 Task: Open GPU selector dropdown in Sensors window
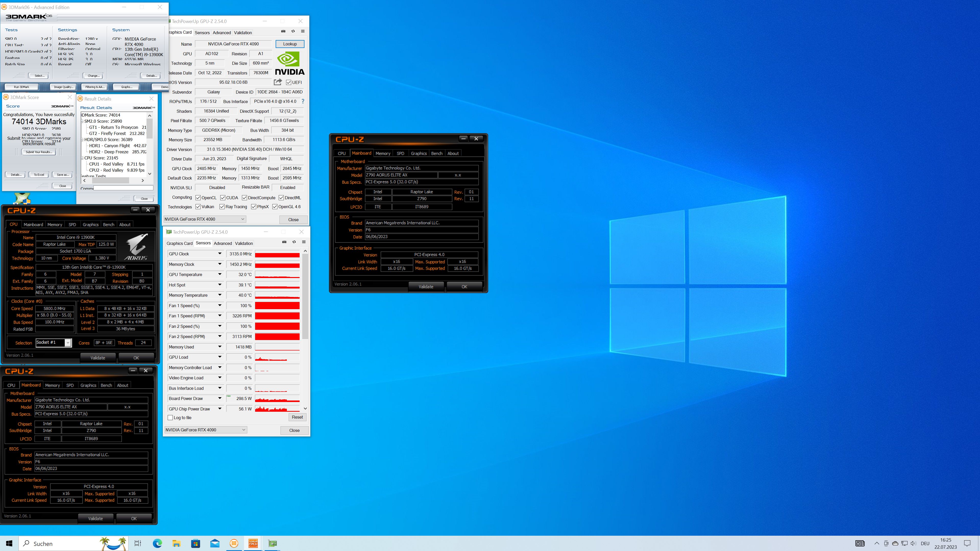(206, 430)
